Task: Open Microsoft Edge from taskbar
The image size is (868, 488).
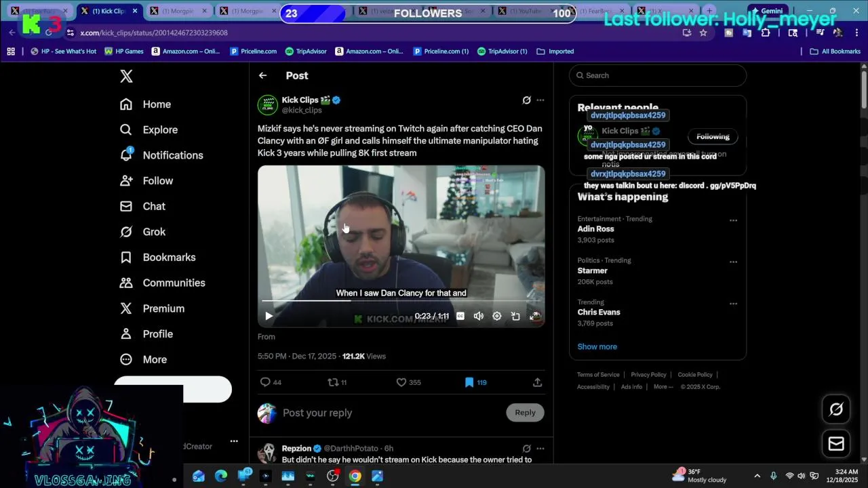Action: pos(221,476)
